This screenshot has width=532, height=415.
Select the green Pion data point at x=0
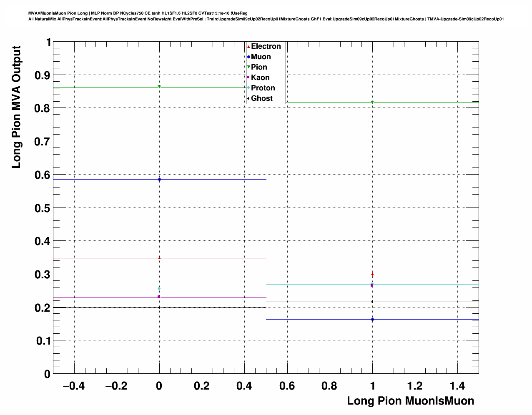click(x=159, y=87)
